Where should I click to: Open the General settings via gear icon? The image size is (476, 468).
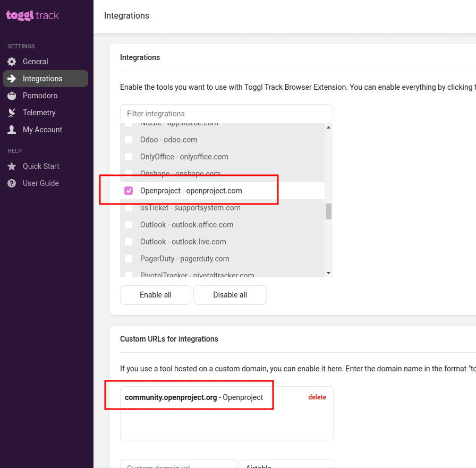[x=12, y=61]
